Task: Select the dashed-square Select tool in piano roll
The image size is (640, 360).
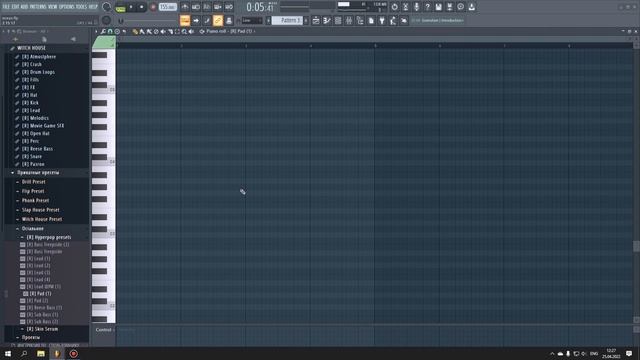Action: coord(177,31)
